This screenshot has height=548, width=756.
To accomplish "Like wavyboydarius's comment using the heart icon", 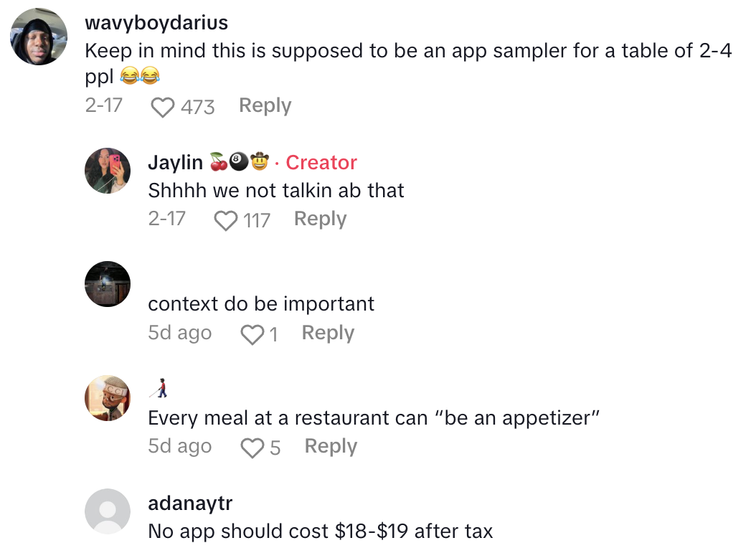I will (x=164, y=106).
